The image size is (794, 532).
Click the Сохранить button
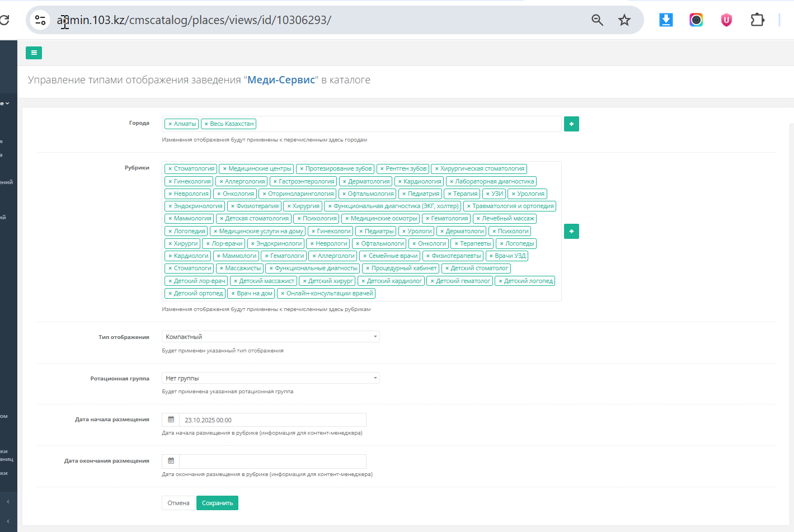[x=217, y=503]
